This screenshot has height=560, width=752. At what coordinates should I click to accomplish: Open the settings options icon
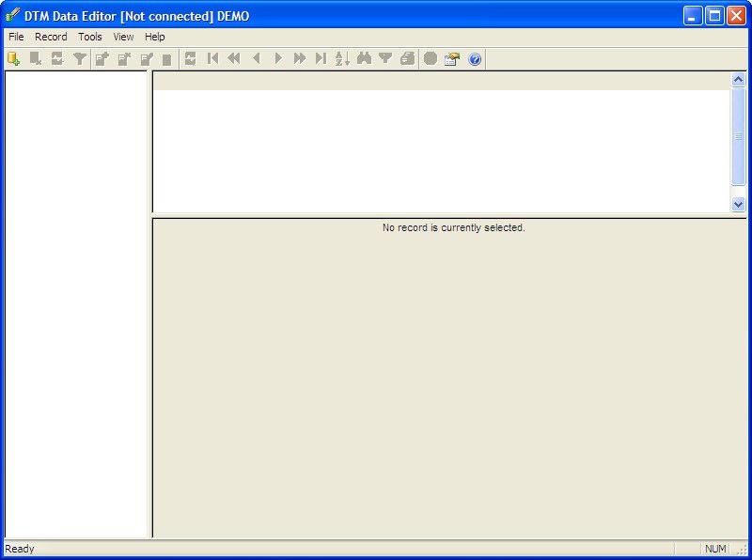[452, 59]
